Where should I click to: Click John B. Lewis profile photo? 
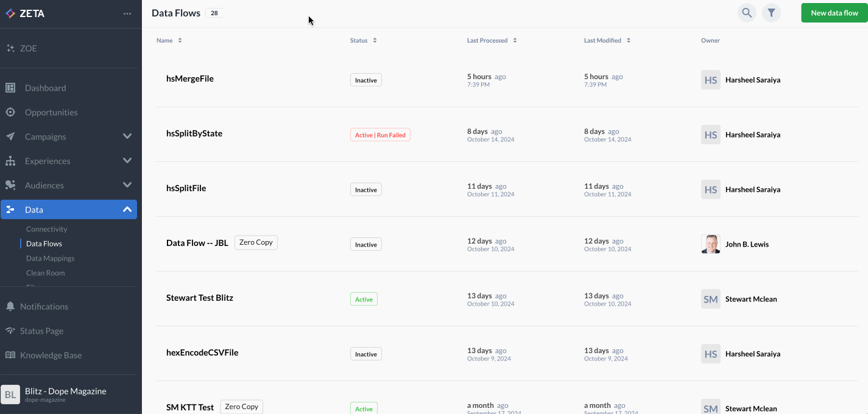(710, 244)
